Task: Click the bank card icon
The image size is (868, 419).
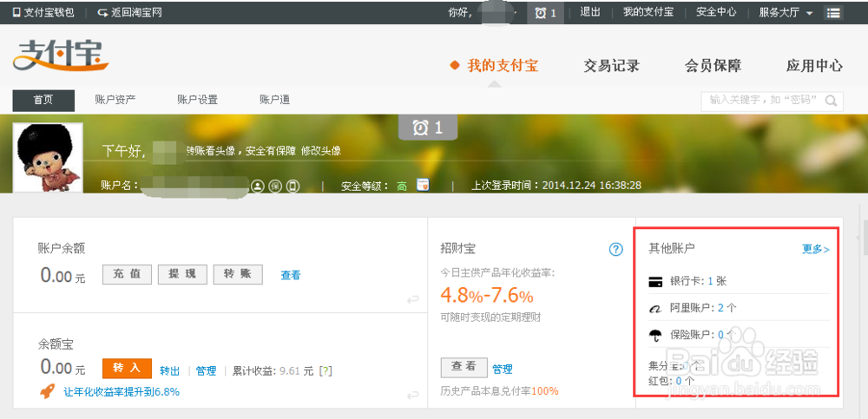Action: (655, 282)
